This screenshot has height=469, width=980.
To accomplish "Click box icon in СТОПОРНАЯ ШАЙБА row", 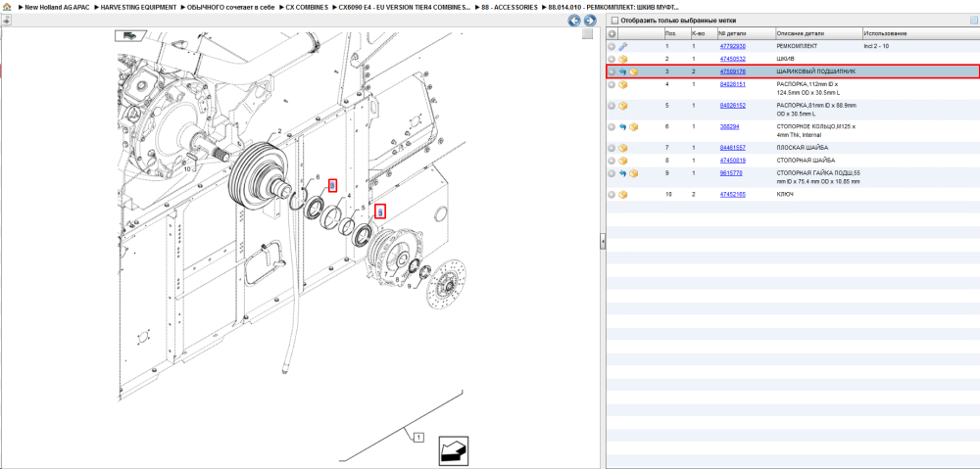I will [623, 161].
